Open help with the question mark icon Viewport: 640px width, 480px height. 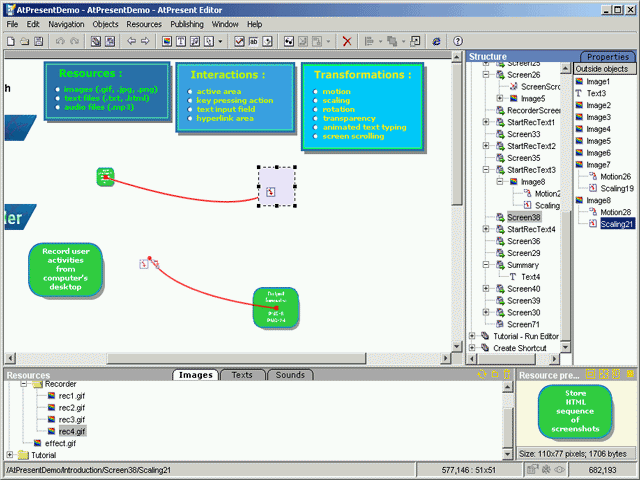tap(458, 41)
